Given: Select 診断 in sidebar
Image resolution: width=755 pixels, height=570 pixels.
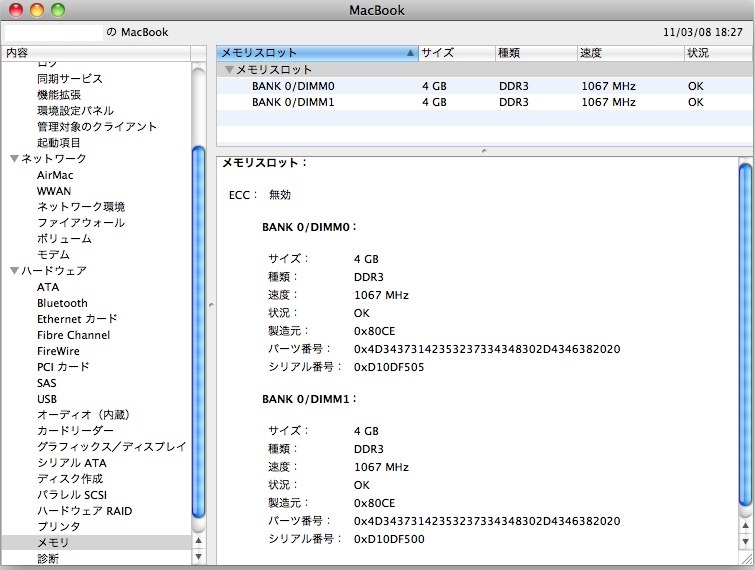Looking at the screenshot, I should tap(48, 558).
